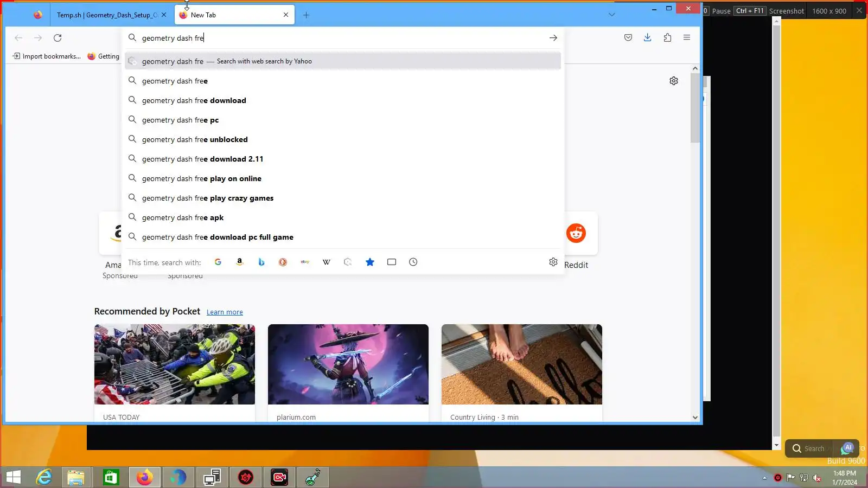
Task: Search this time with Wikipedia
Action: coord(327,262)
